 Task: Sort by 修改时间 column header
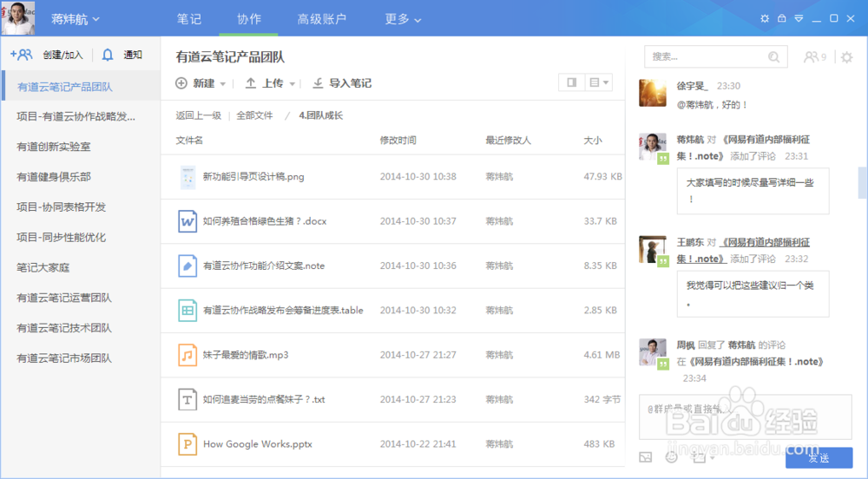[398, 141]
